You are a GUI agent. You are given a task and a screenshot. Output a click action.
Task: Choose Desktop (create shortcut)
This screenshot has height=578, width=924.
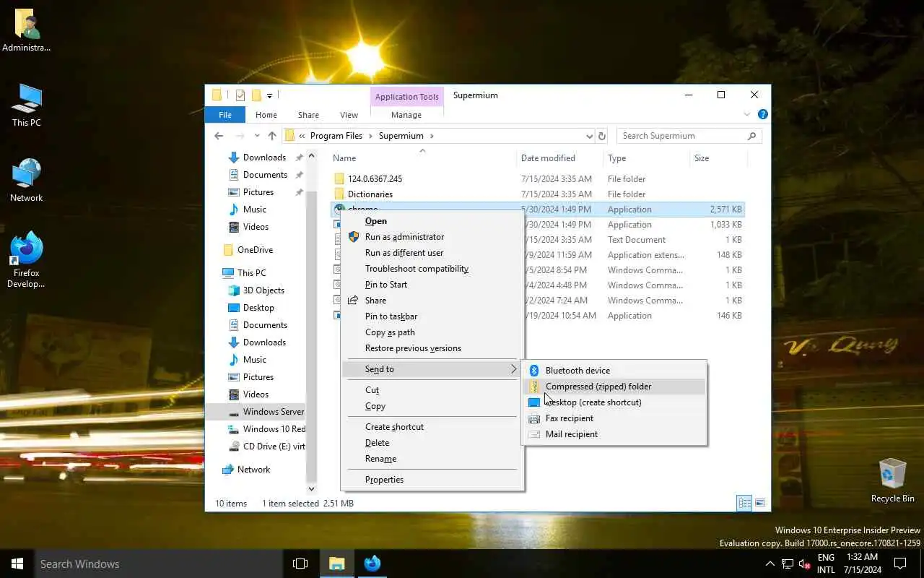click(614, 402)
